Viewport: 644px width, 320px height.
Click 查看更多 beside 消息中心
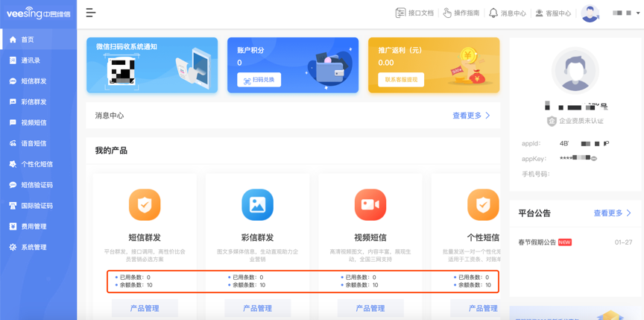(471, 116)
